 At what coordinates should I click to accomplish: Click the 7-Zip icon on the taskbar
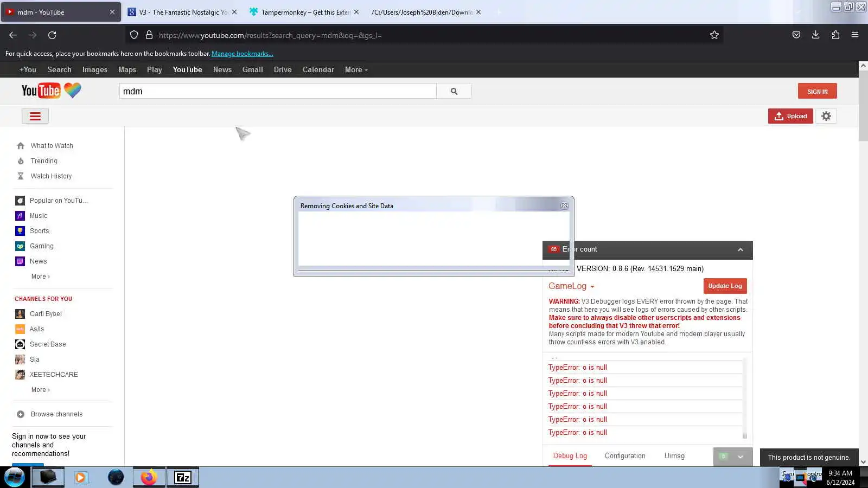tap(183, 478)
